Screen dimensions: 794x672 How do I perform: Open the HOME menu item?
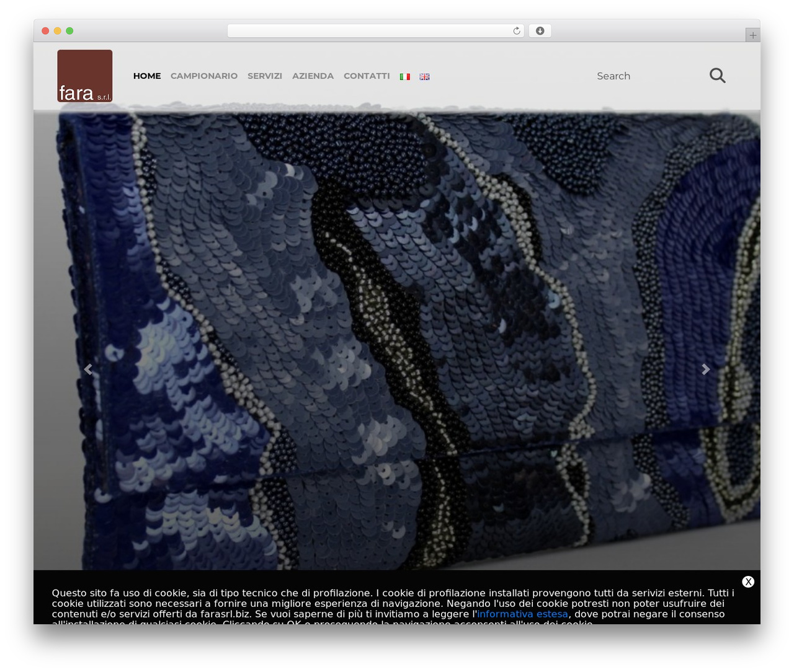pyautogui.click(x=147, y=76)
